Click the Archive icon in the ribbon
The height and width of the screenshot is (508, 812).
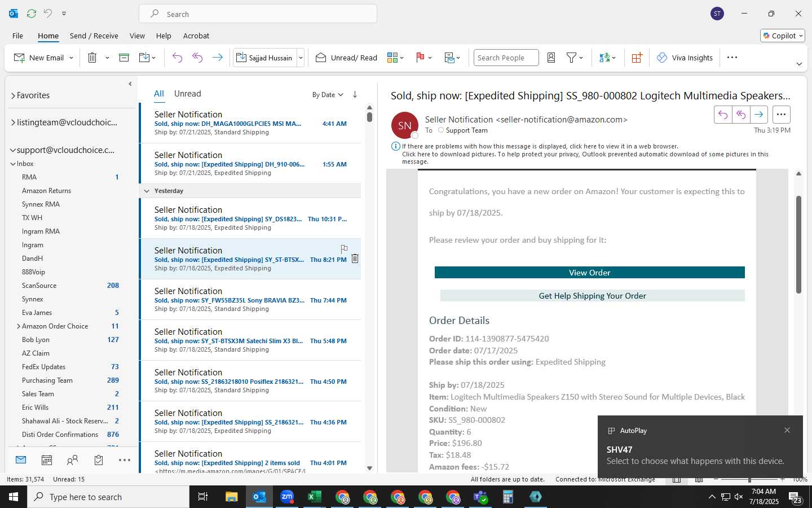tap(124, 58)
